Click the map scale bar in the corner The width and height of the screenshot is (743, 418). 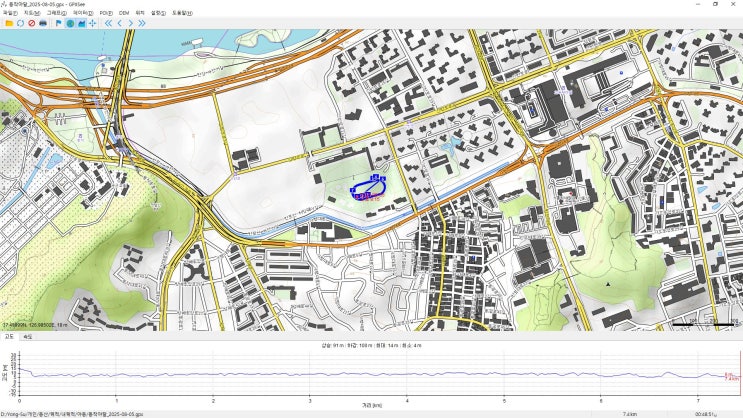coord(704,323)
